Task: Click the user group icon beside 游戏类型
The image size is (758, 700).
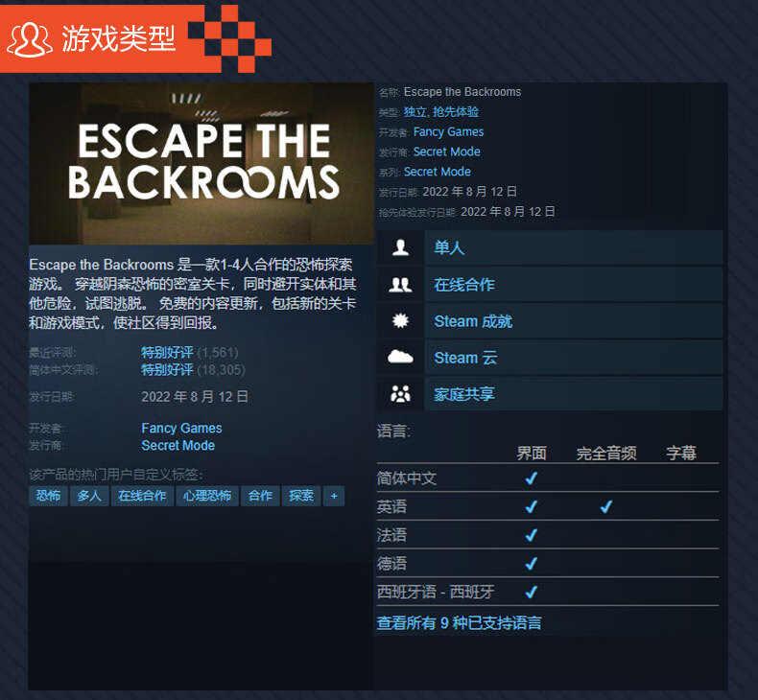Action: 29,39
